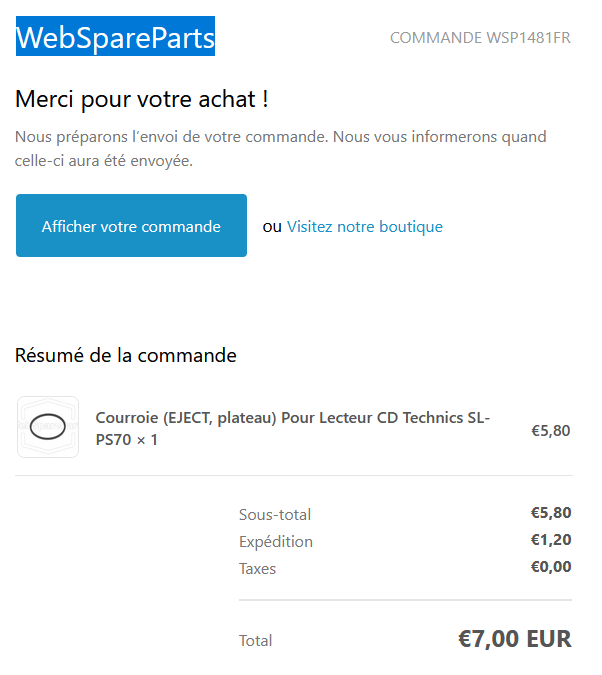Select the COMMANDE WSP1481FR order number

(x=480, y=38)
